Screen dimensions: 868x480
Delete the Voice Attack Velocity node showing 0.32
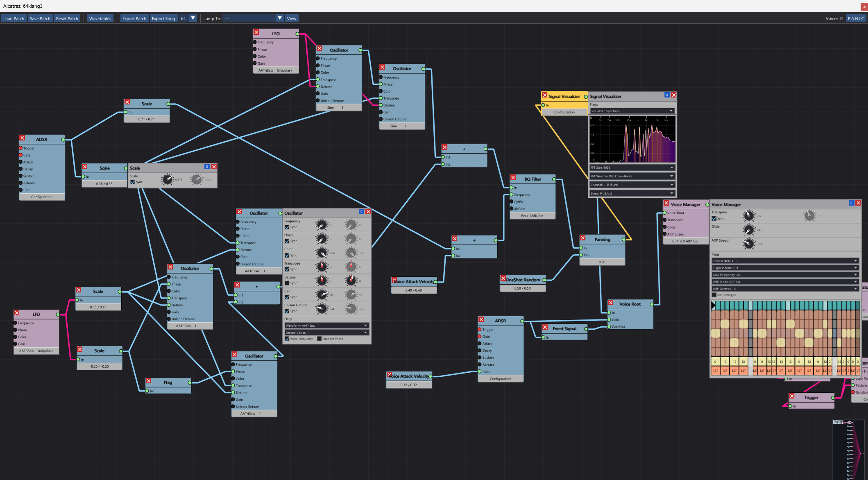389,375
